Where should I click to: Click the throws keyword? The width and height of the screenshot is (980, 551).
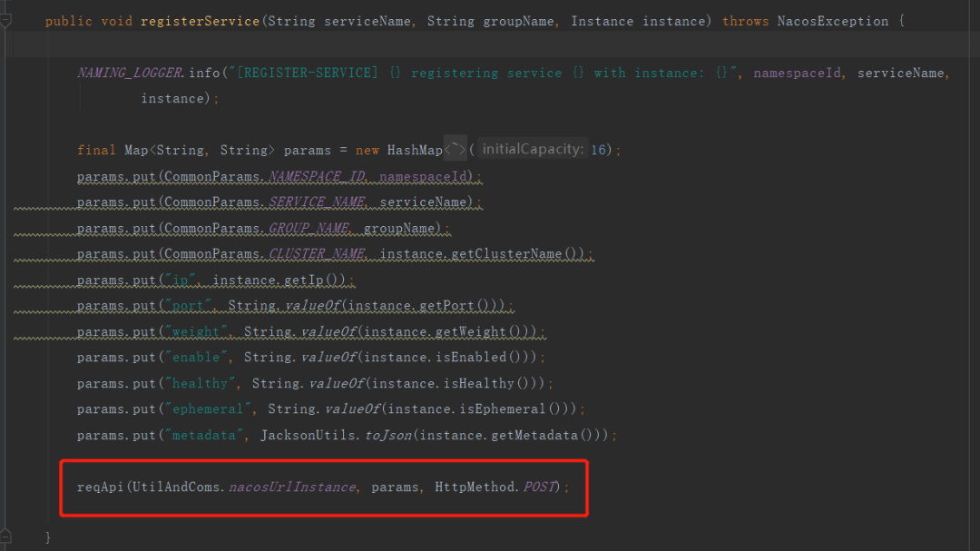(x=746, y=21)
